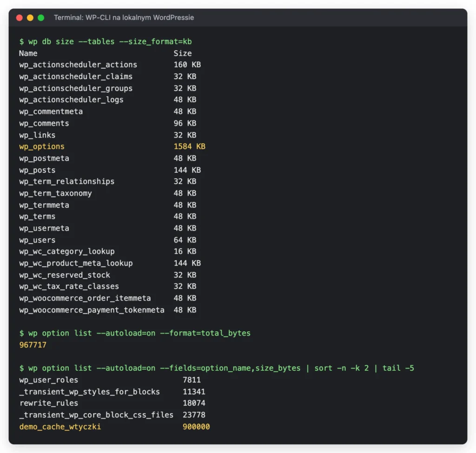Click the 'Size' column header
This screenshot has width=476, height=453.
pyautogui.click(x=183, y=53)
